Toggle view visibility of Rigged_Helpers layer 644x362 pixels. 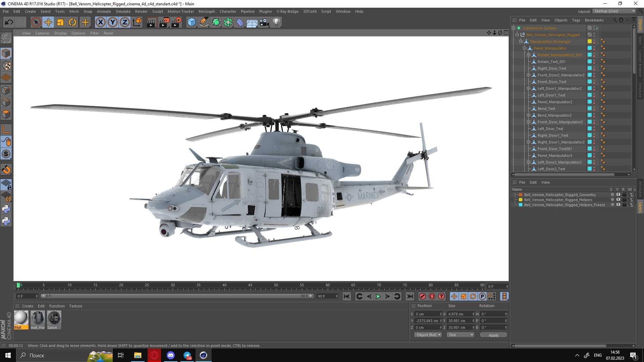click(618, 200)
